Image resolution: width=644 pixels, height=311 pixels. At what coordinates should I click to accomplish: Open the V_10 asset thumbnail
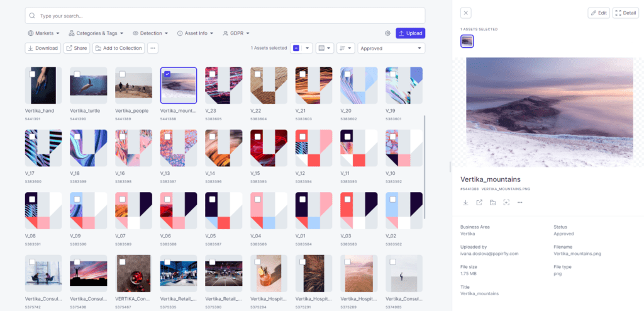pos(404,148)
